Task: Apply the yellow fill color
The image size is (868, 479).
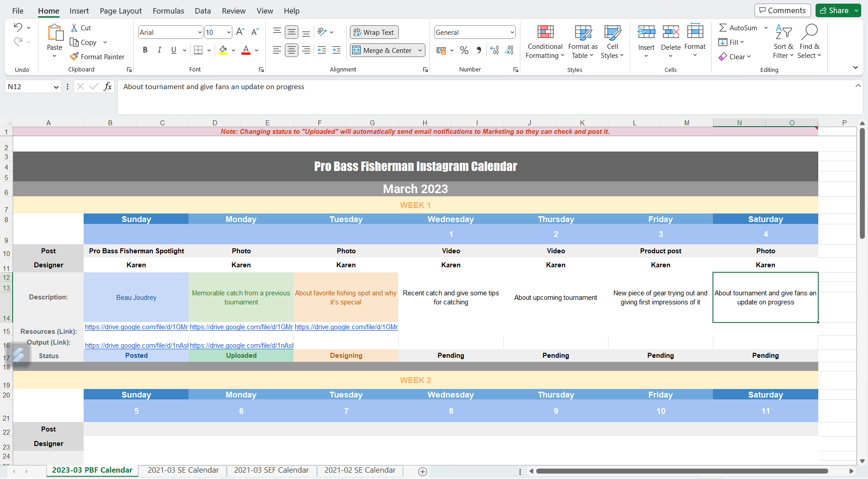Action: coord(223,50)
